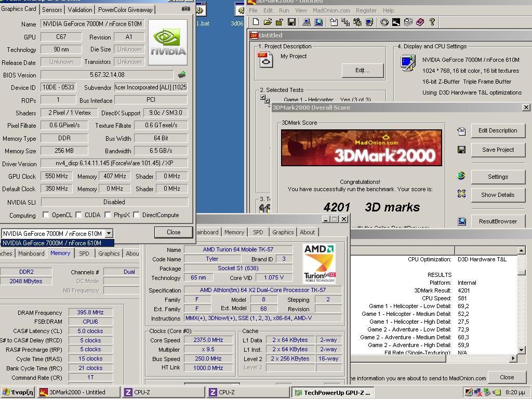Click the stacked discs toolbar icon
The width and height of the screenshot is (532, 399).
[408, 22]
